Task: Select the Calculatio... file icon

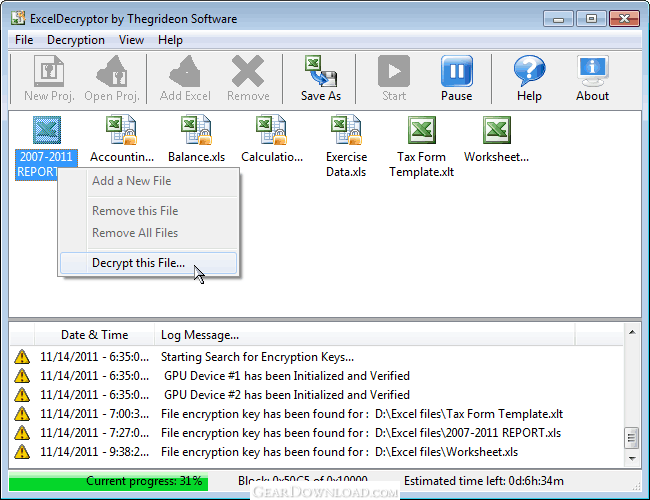Action: 272,130
